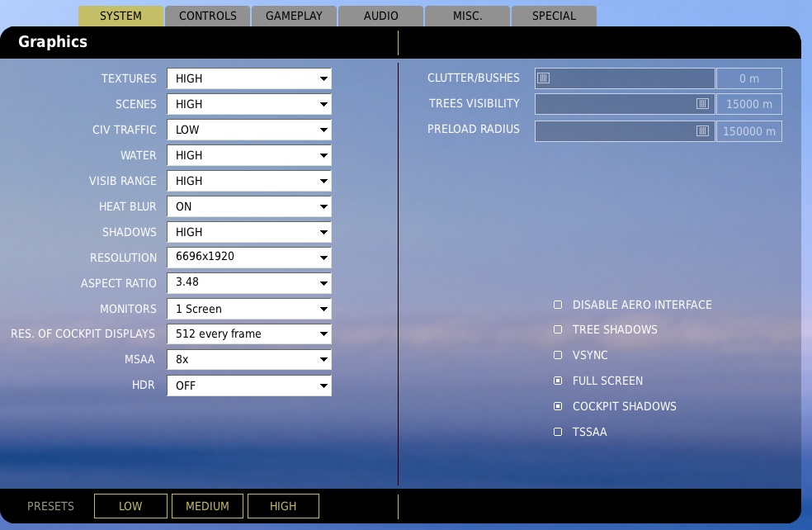Open the RESOLUTION dropdown showing 6696x1920
Viewport: 812px width, 530px height.
249,258
